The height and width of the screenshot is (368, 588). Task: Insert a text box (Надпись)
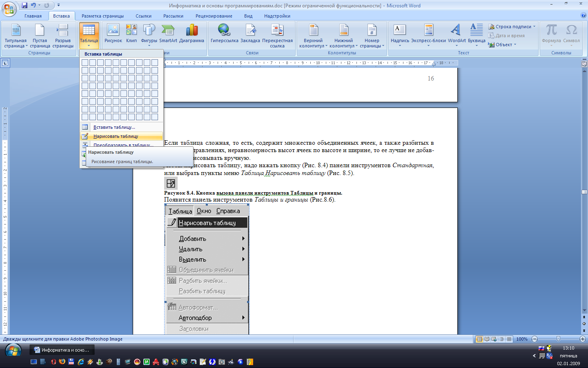point(400,36)
